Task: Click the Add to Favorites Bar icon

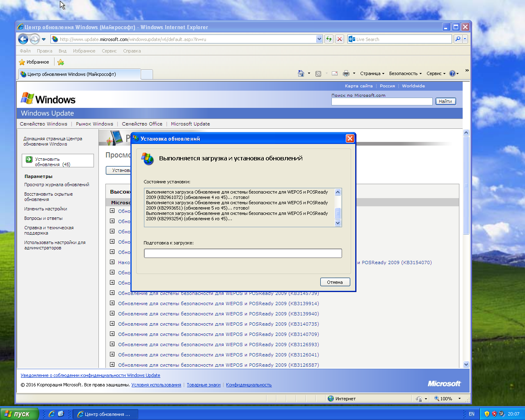Action: pos(61,62)
